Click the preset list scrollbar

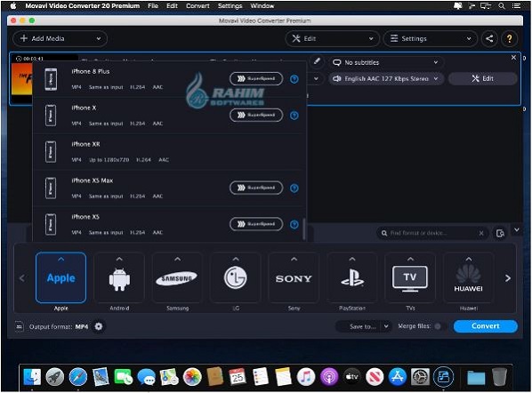point(304,229)
